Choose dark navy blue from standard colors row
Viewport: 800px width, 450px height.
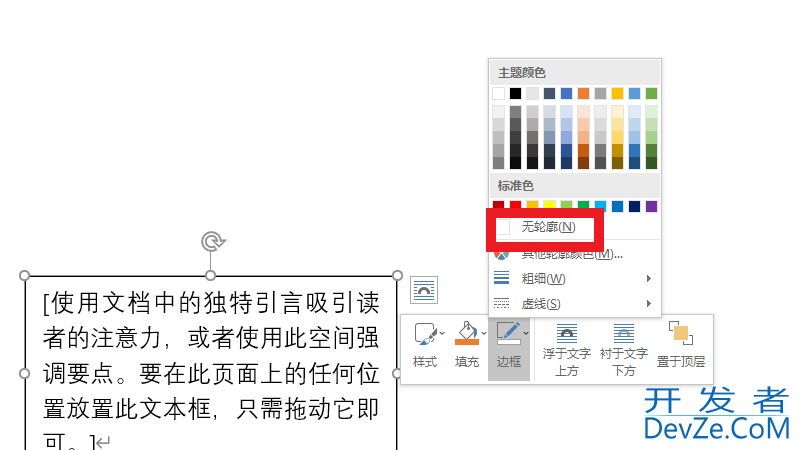[634, 206]
